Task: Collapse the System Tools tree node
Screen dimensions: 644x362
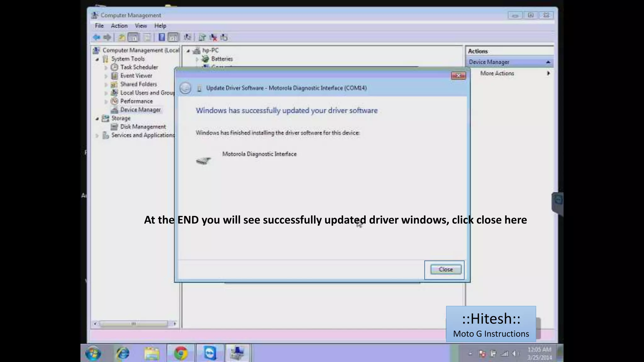Action: pos(97,59)
